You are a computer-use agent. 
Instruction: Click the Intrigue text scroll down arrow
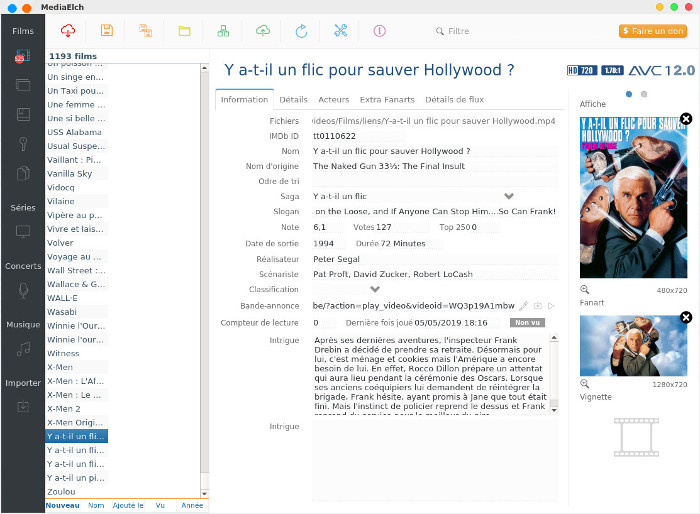pyautogui.click(x=554, y=410)
